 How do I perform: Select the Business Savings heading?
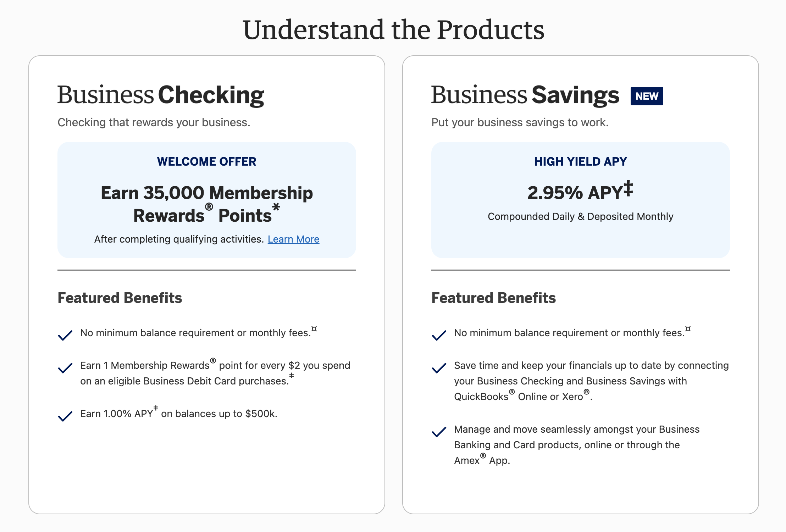tap(525, 95)
